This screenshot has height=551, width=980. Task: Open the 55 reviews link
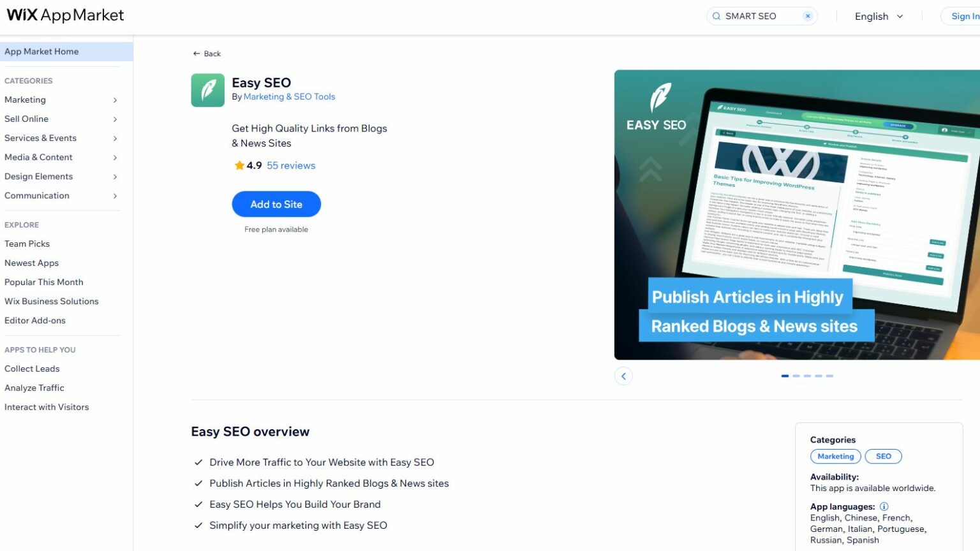tap(290, 165)
